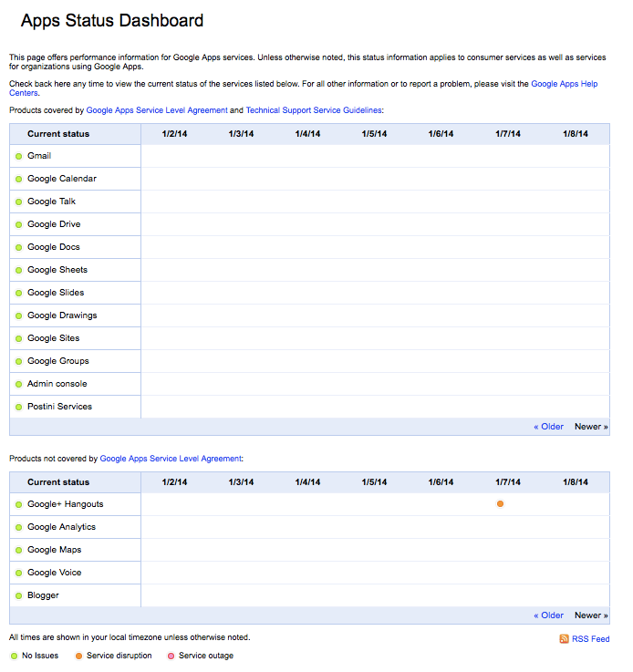This screenshot has height=672, width=633.
Task: Click the red Service outage legend dot
Action: [x=170, y=656]
